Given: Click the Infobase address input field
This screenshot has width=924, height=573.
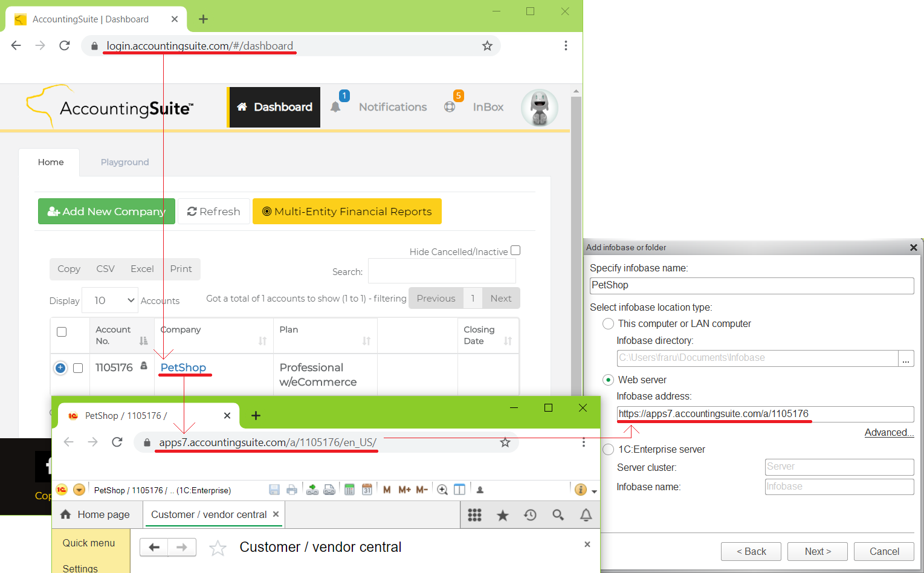Looking at the screenshot, I should click(765, 414).
